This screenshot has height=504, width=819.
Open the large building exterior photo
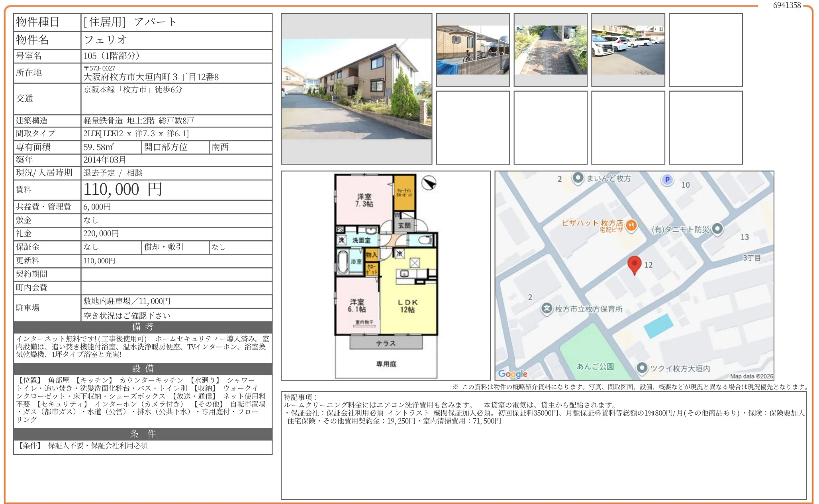pos(357,89)
